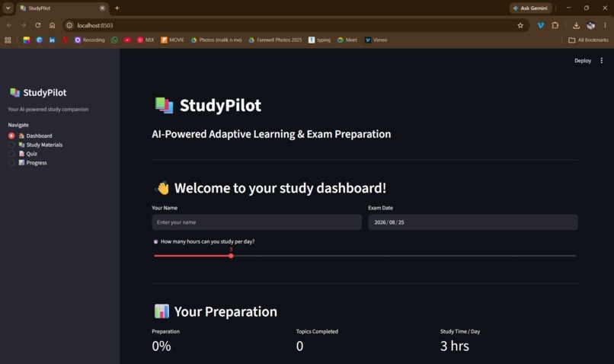This screenshot has width=614, height=364.
Task: Open the Meet bookmark
Action: (347, 40)
